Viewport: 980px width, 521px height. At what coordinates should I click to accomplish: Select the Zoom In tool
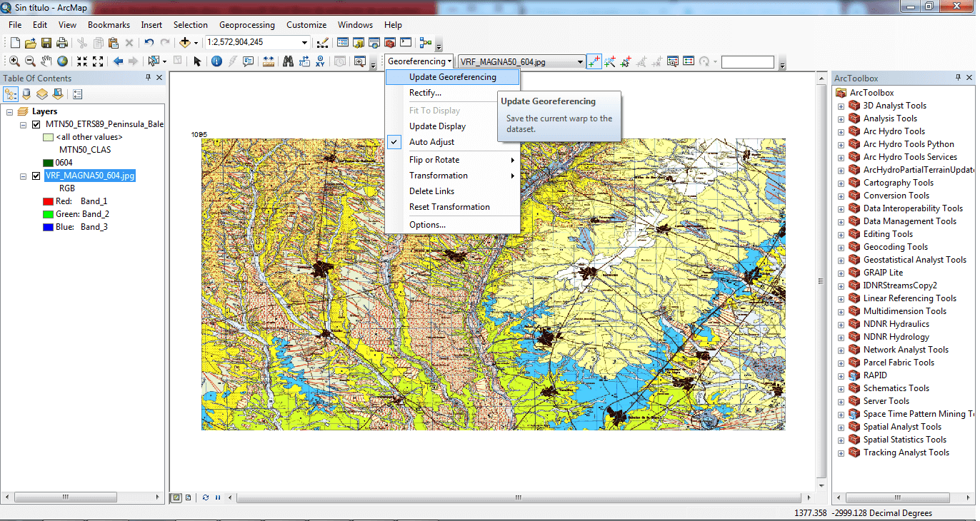14,61
